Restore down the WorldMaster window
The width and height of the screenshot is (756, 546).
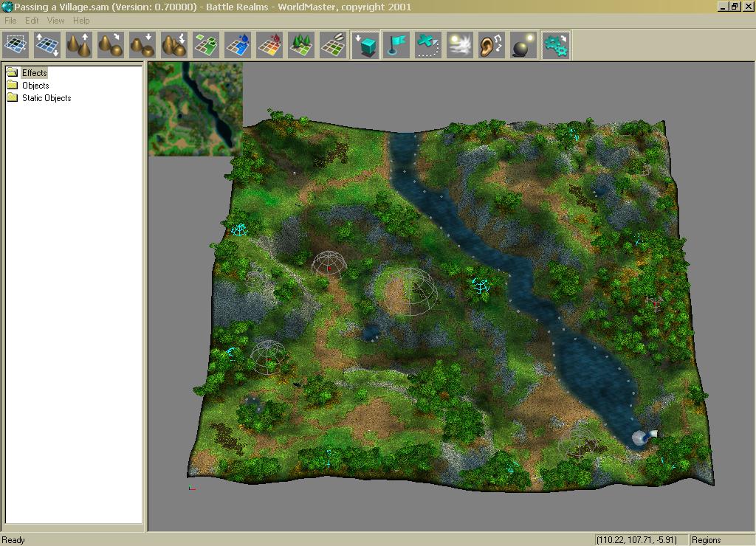(x=734, y=7)
